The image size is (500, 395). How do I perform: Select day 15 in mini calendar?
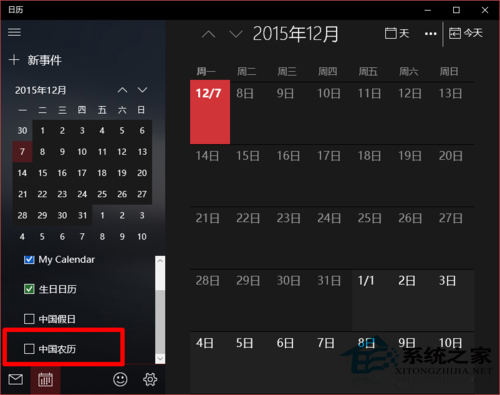(42, 173)
